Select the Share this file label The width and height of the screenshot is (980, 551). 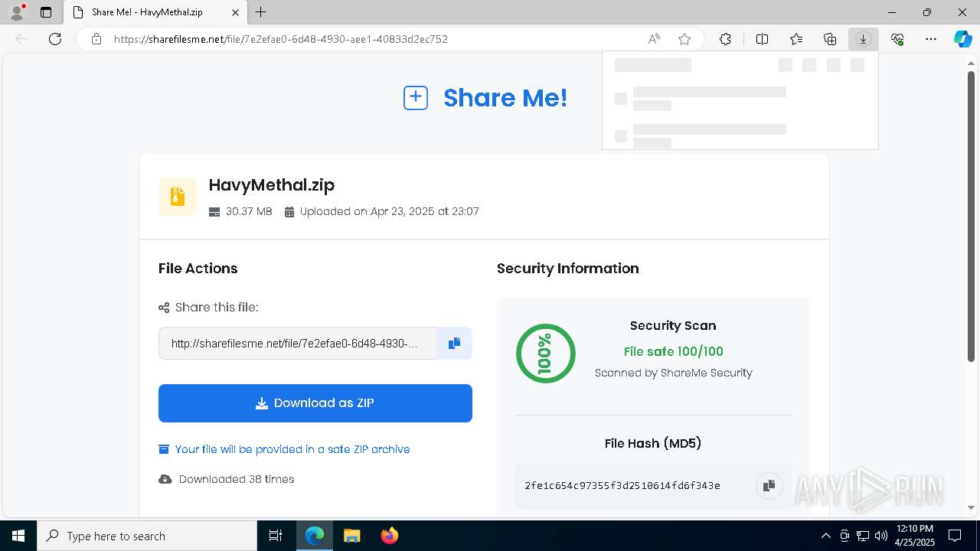click(x=217, y=308)
